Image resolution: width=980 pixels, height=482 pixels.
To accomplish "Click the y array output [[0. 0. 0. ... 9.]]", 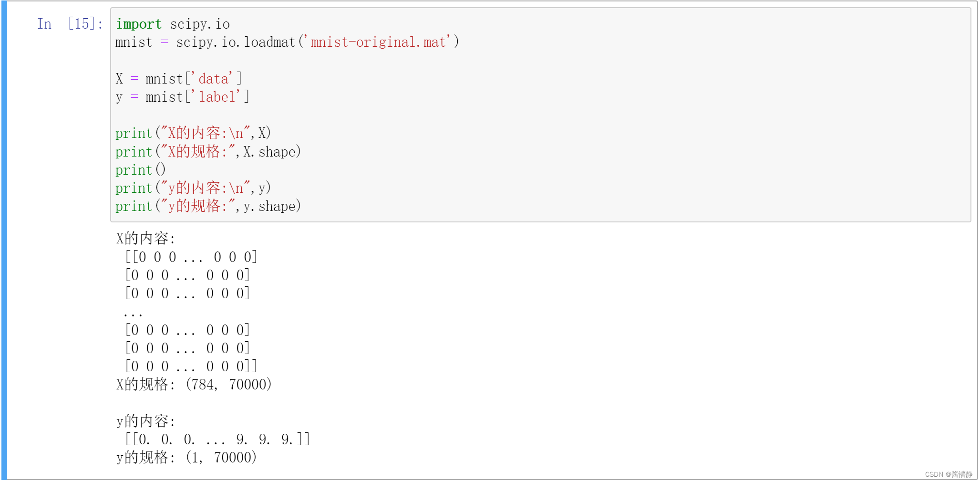I will point(217,439).
